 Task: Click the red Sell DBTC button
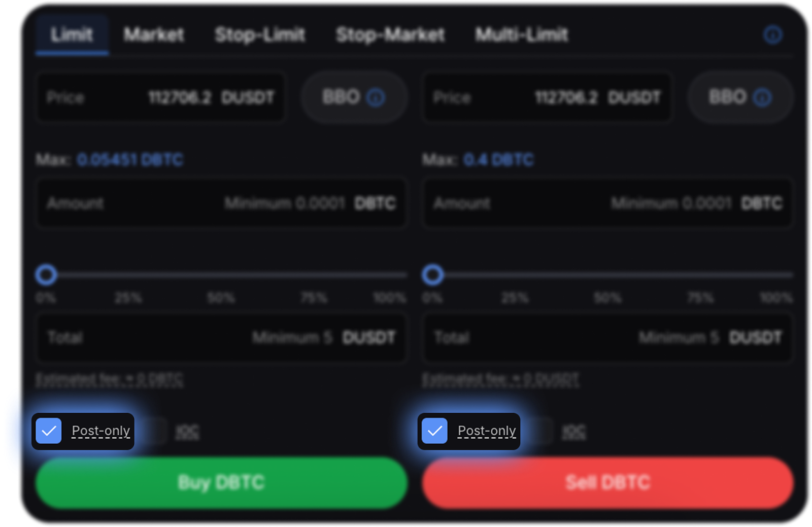(607, 482)
